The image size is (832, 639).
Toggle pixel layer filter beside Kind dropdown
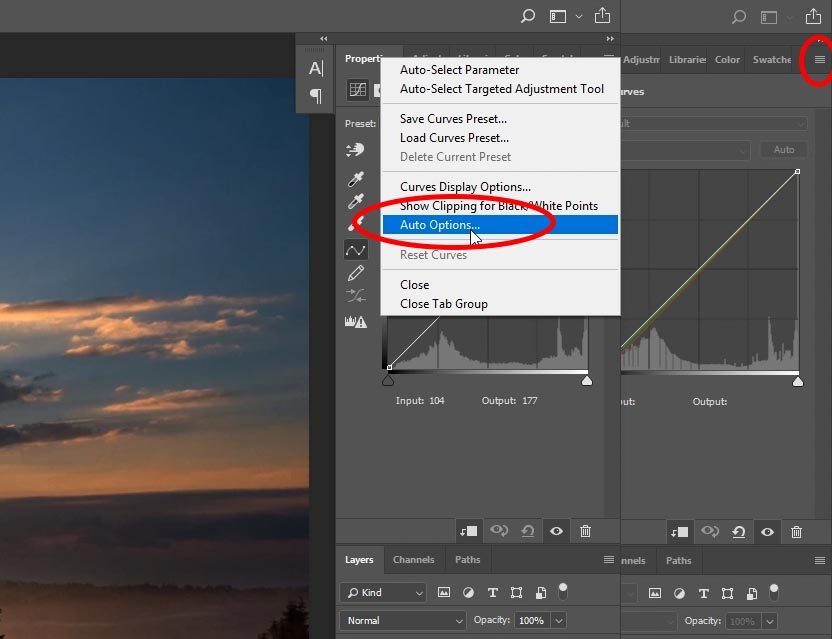pos(444,592)
